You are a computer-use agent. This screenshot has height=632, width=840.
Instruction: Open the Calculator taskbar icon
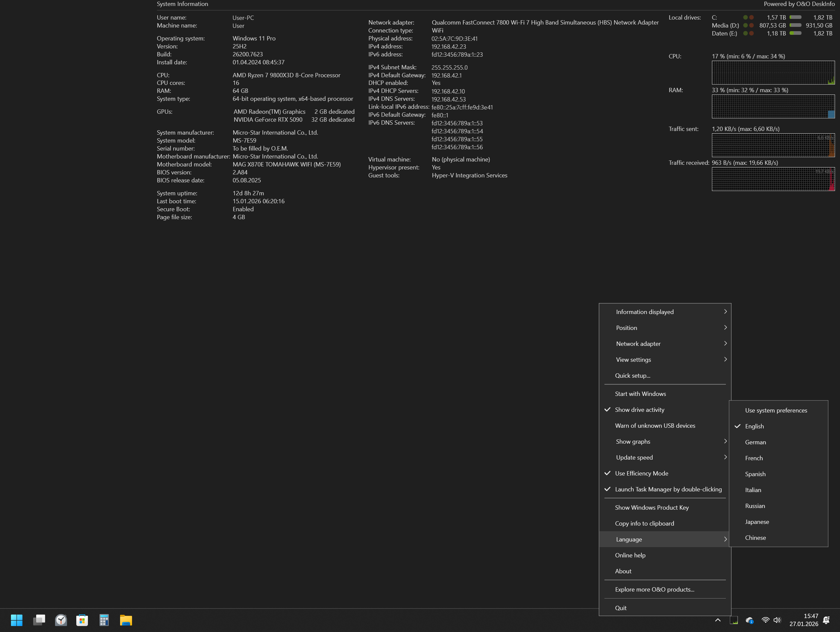[104, 620]
